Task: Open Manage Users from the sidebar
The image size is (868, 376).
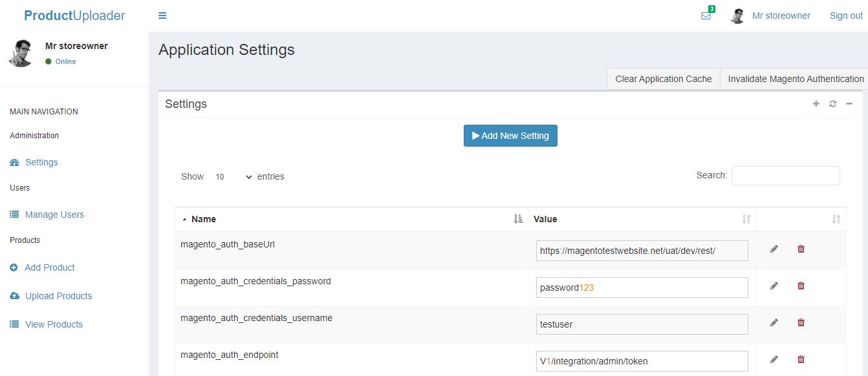Action: point(54,214)
